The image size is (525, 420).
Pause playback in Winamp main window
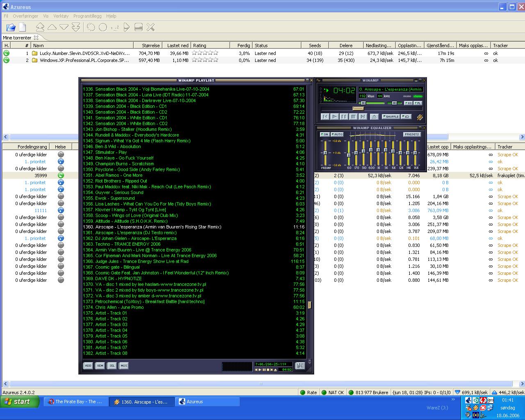(x=344, y=117)
